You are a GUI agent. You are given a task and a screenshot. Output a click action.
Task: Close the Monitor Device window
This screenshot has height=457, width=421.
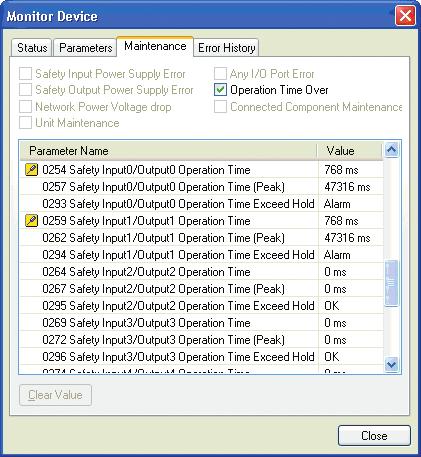(405, 16)
